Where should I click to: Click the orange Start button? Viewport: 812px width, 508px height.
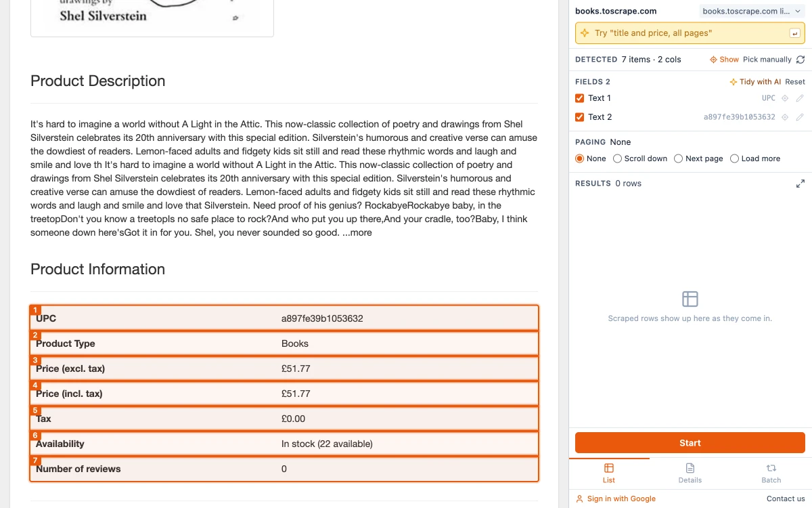pos(690,443)
